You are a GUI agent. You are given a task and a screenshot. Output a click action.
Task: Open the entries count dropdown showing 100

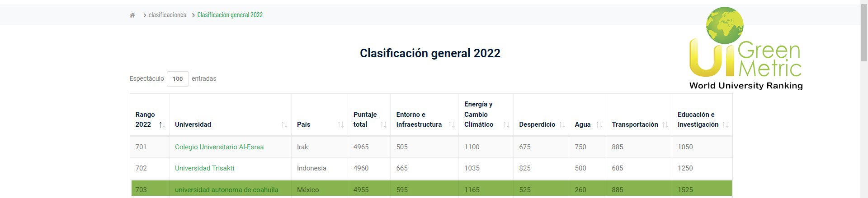click(178, 79)
